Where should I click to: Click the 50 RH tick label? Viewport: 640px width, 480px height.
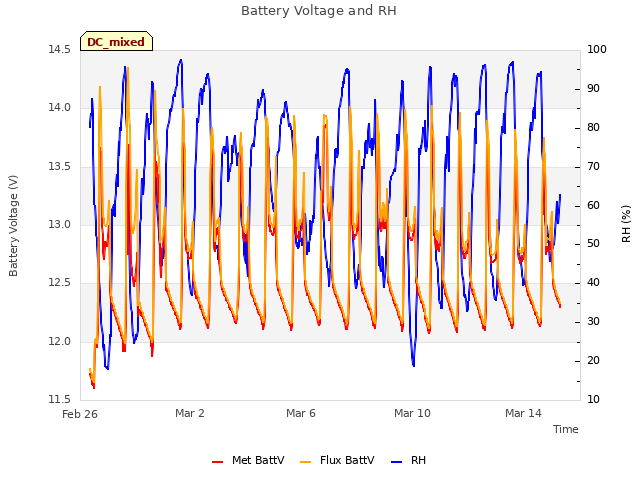tap(593, 244)
